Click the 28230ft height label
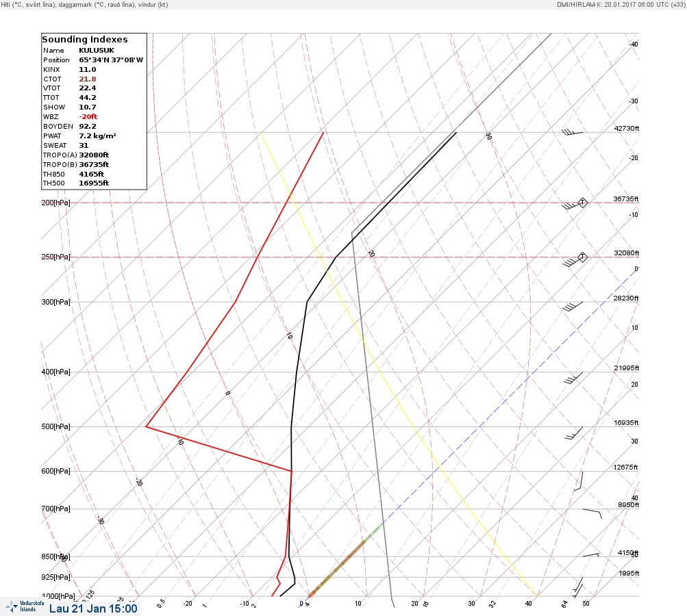Viewport: 687px width, 616px height. click(625, 298)
